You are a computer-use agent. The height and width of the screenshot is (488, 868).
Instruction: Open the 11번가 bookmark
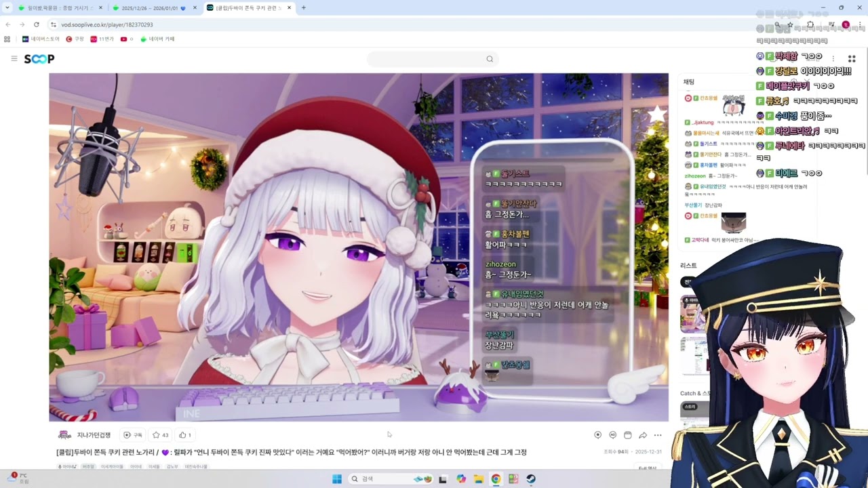click(102, 39)
